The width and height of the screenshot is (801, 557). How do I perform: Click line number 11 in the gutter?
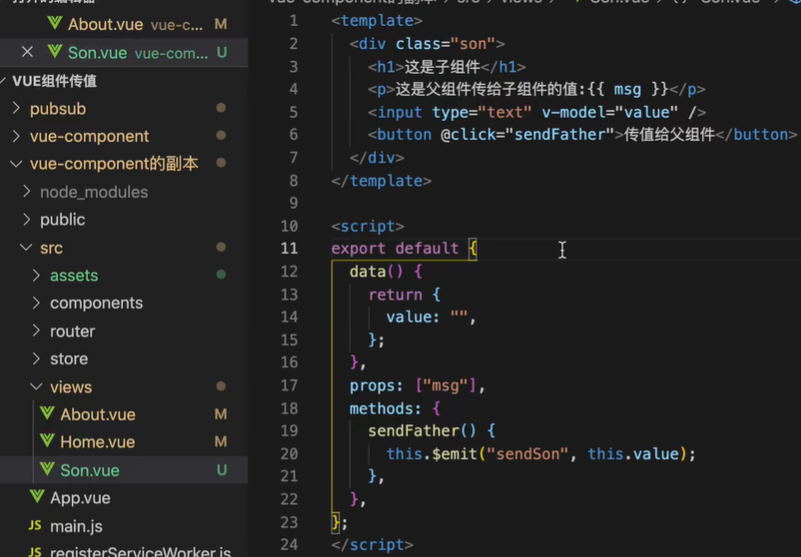coord(289,248)
